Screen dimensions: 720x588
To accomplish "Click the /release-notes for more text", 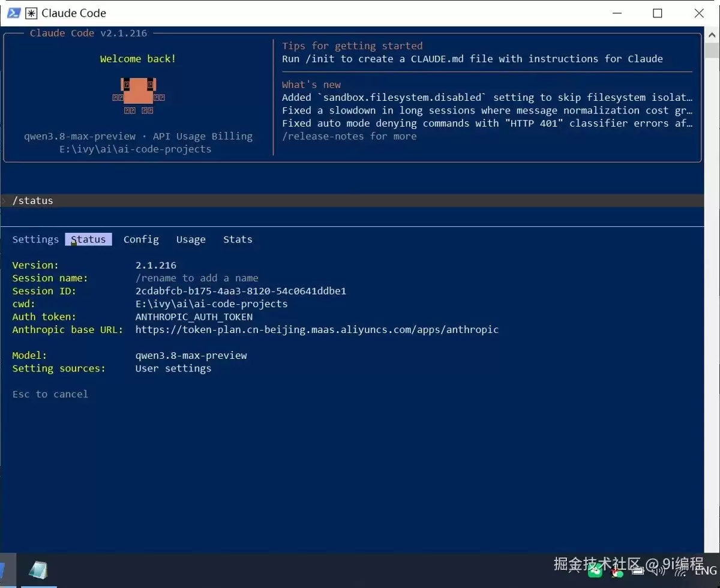I will pyautogui.click(x=349, y=136).
